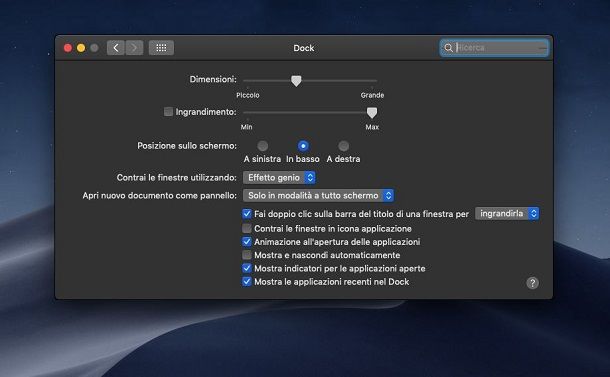Open the Effetto genio dropdown
This screenshot has width=610, height=377.
(279, 177)
